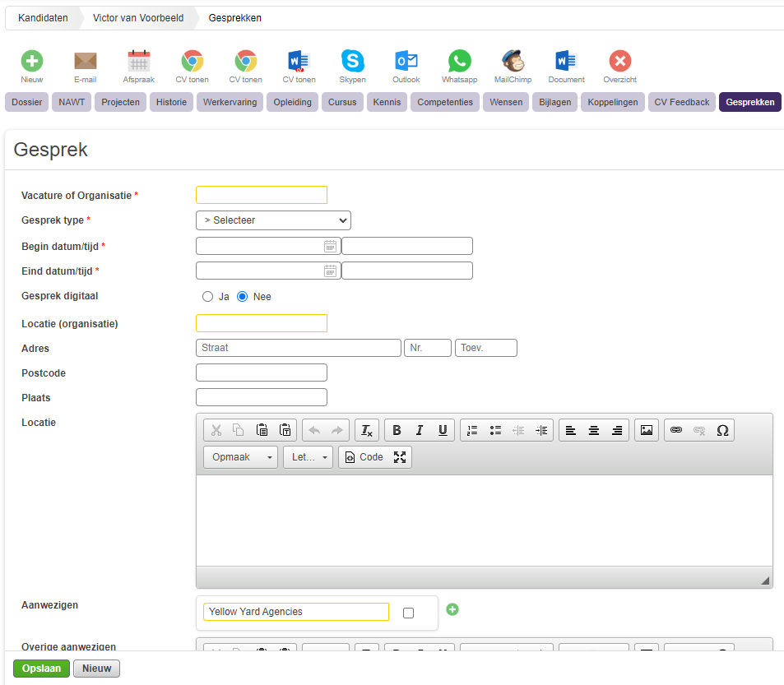Open the MailChimp icon
Viewport: 784px width, 685px height.
[513, 61]
